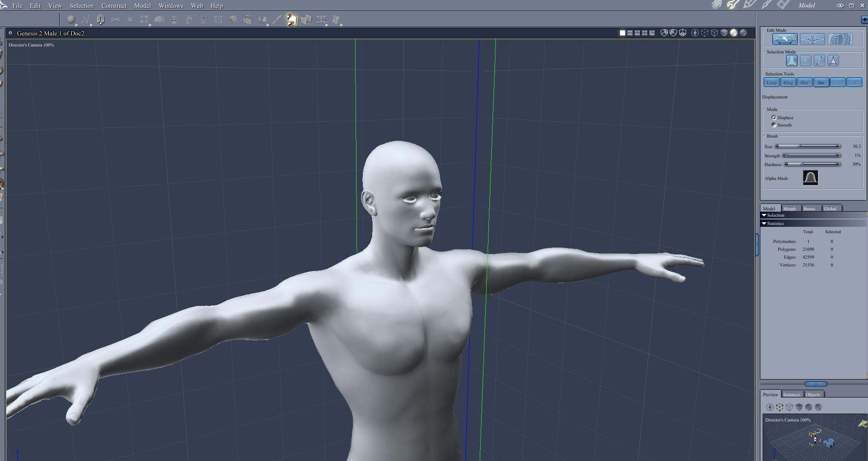The image size is (868, 461).
Task: Switch to the wrench Model room icon
Action: coord(733,5)
